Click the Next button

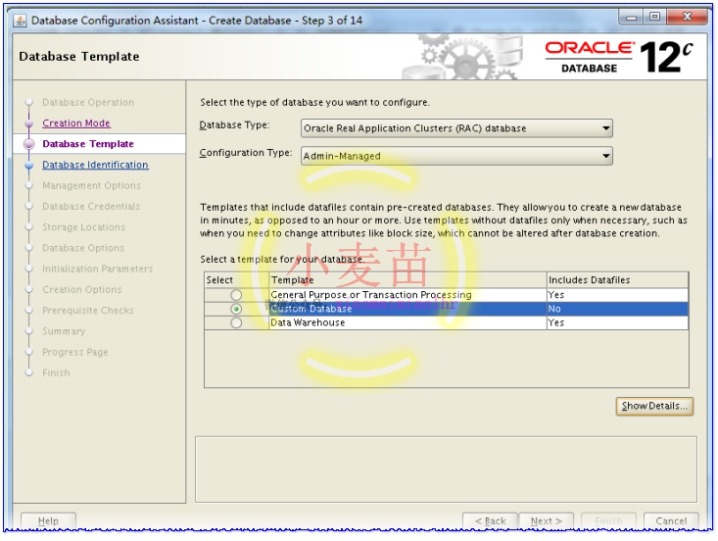[546, 521]
